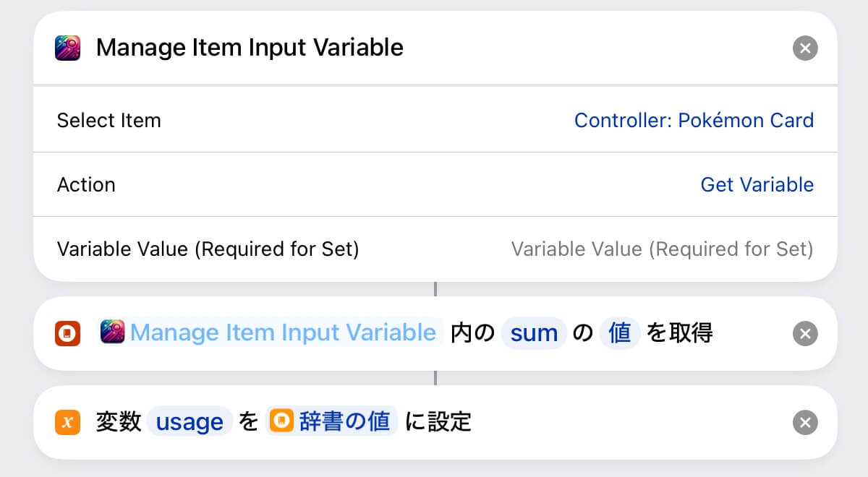Tap the small app icon inside the blue variable token

pos(113,332)
